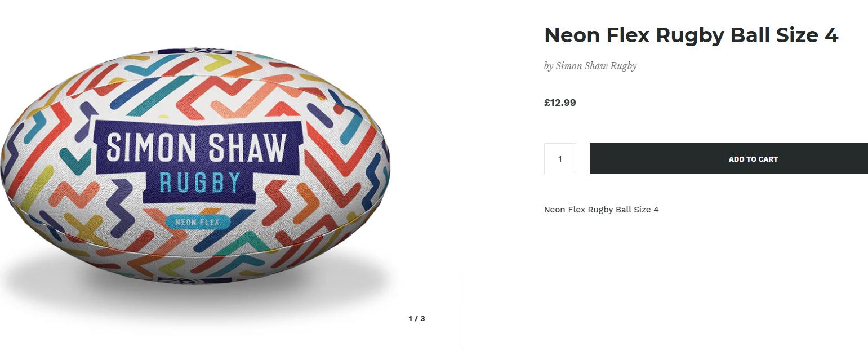Screen dimensions: 868x351
Task: Click the Neon Flex Rugby Ball Size 4 heading
Action: 691,35
